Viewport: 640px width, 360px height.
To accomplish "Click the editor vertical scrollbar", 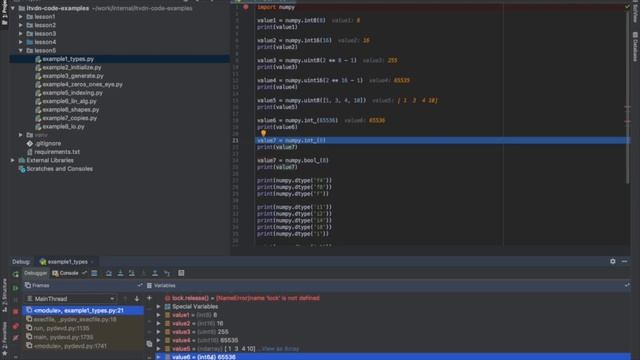I will (x=628, y=98).
